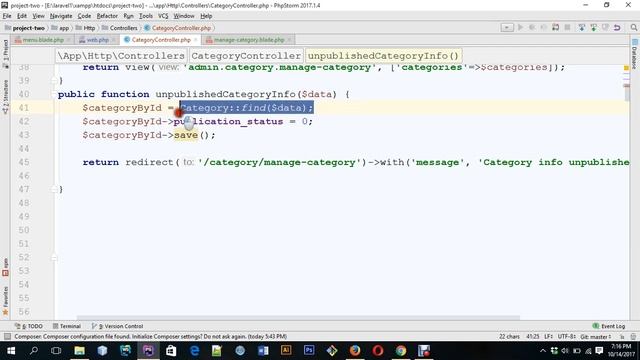Click CategoryController class breadcrumb
Image resolution: width=640 pixels, height=360 pixels.
coord(246,56)
